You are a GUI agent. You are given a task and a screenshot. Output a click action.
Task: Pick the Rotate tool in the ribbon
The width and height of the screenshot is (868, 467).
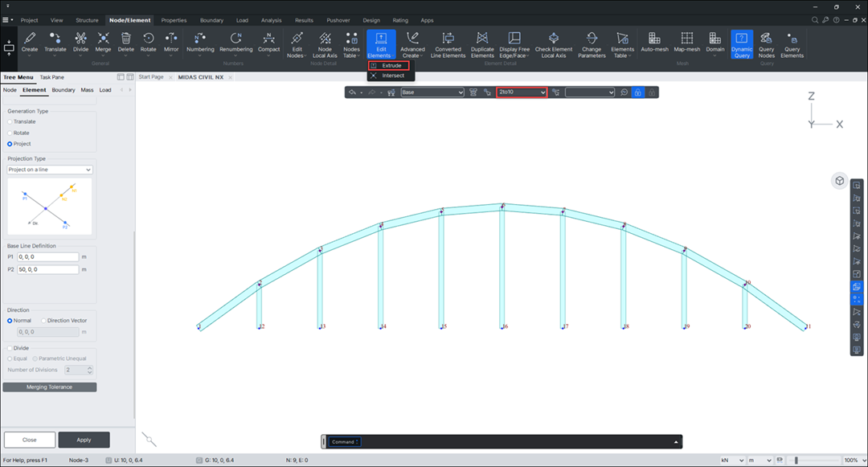[x=149, y=43]
